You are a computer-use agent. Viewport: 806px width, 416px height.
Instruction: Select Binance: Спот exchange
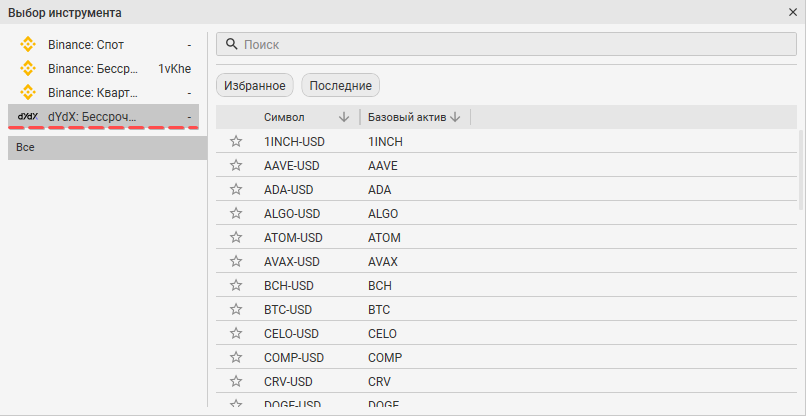click(103, 45)
